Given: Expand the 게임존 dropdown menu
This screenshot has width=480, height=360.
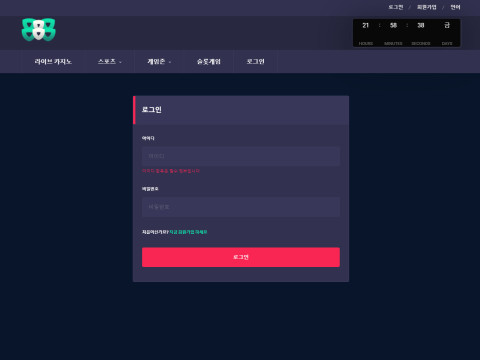Looking at the screenshot, I should [x=159, y=62].
